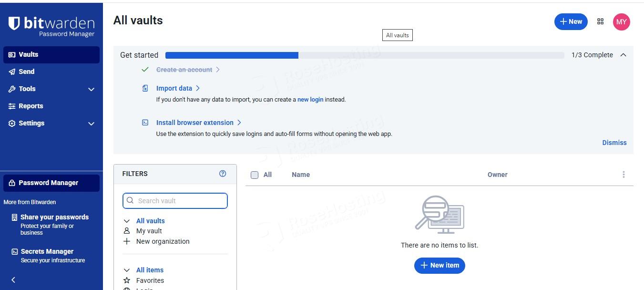This screenshot has height=290, width=644.
Task: Click the grid view icon near New button
Action: click(x=600, y=21)
